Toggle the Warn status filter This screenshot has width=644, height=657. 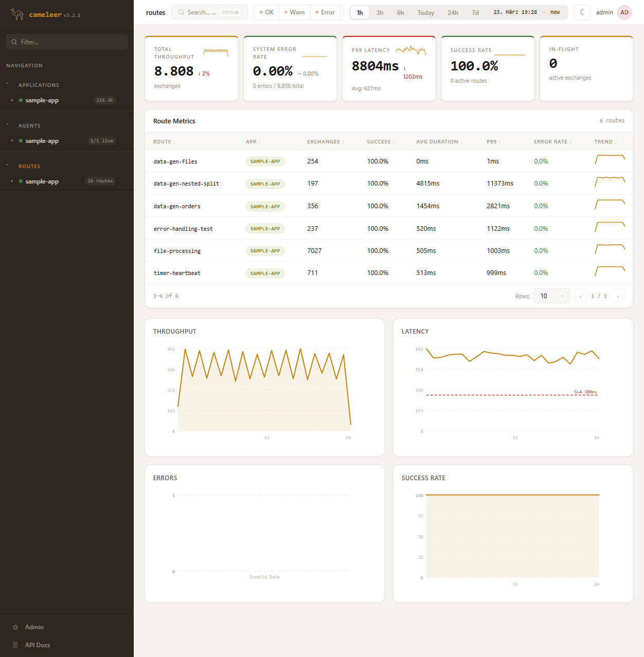click(x=294, y=12)
